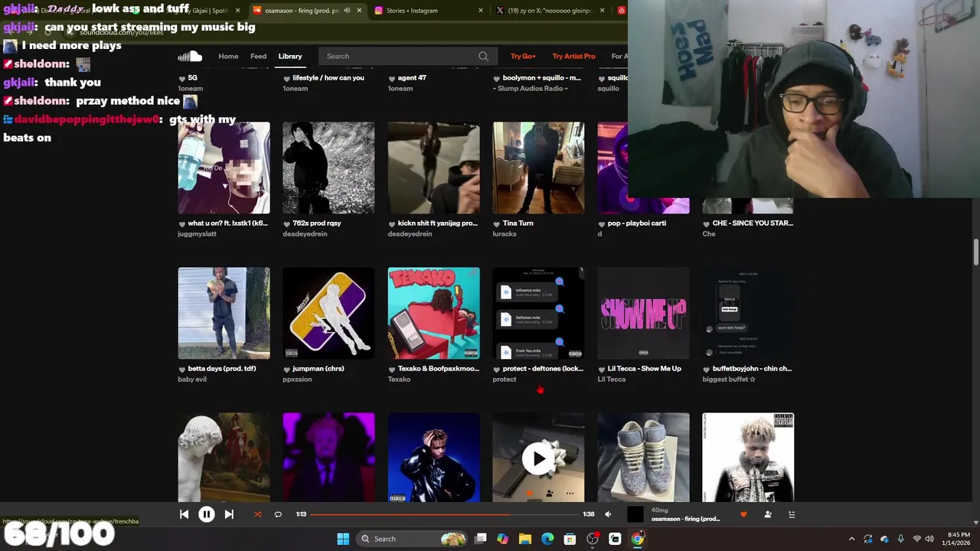
Task: Toggle the heart beside jumpman (chrs)
Action: click(x=287, y=369)
